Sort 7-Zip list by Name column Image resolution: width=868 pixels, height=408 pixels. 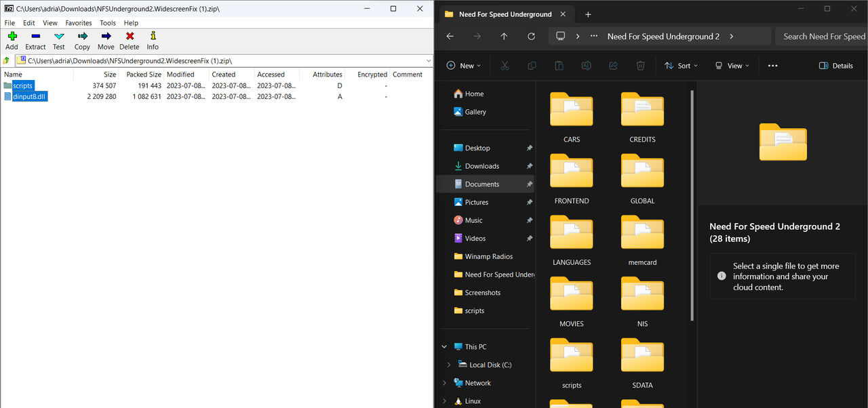tap(37, 75)
